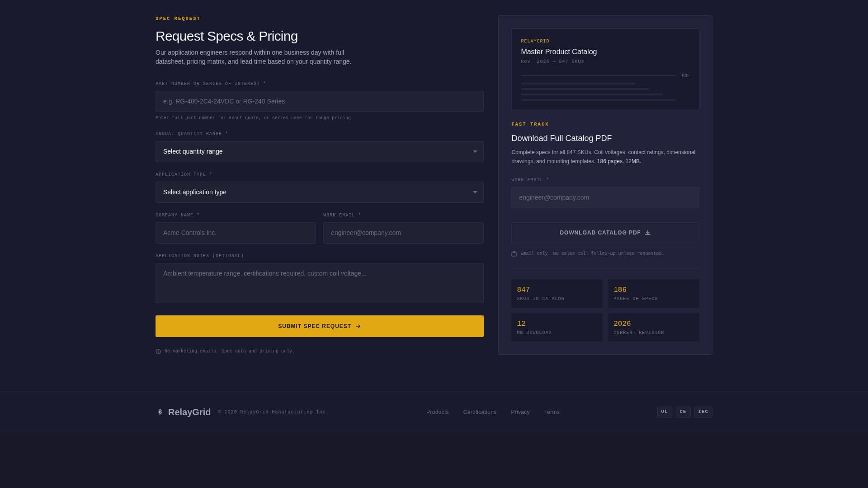Click the CE certification badge
The width and height of the screenshot is (868, 488).
pyautogui.click(x=683, y=412)
